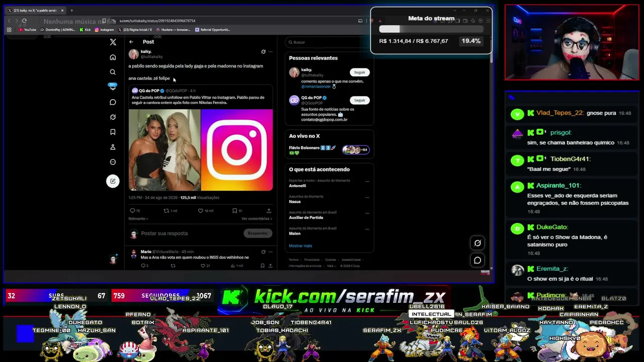Screen dimensions: 644x362
Task: Click Grok icon on Mario's reply
Action: coord(263,251)
